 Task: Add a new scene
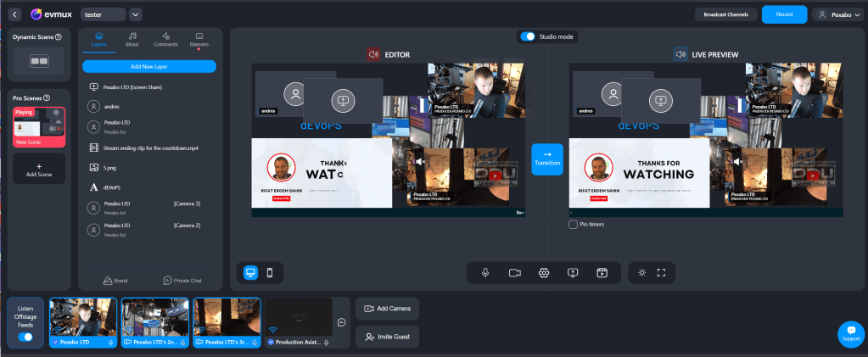39,170
